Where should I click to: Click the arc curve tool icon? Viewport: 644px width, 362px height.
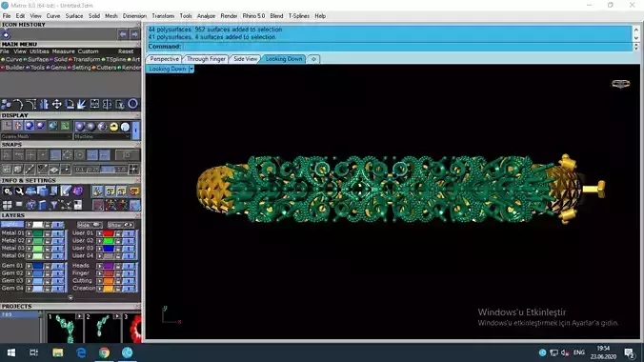(18, 104)
